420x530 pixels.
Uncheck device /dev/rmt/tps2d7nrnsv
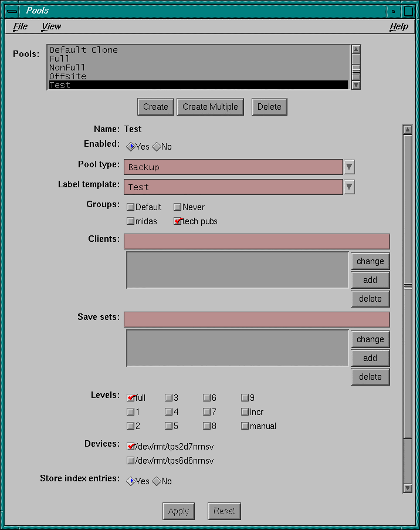point(131,447)
